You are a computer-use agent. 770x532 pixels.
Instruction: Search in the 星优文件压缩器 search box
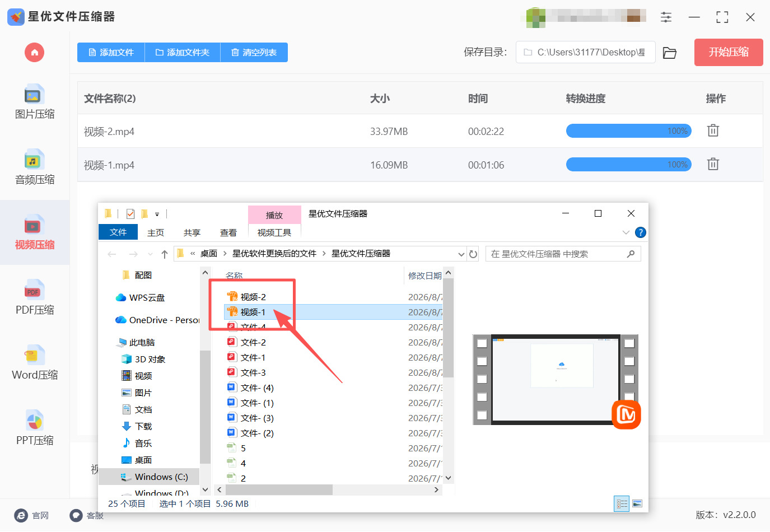click(x=563, y=254)
